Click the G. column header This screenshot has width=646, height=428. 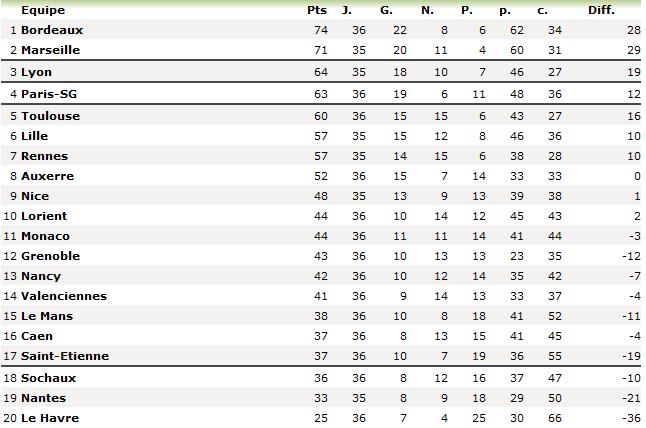386,10
